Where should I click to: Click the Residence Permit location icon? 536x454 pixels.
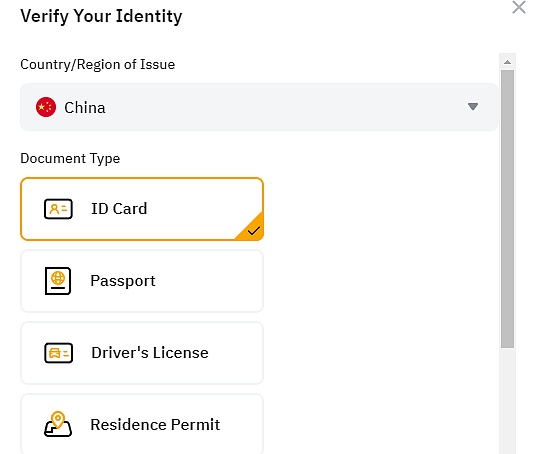58,424
